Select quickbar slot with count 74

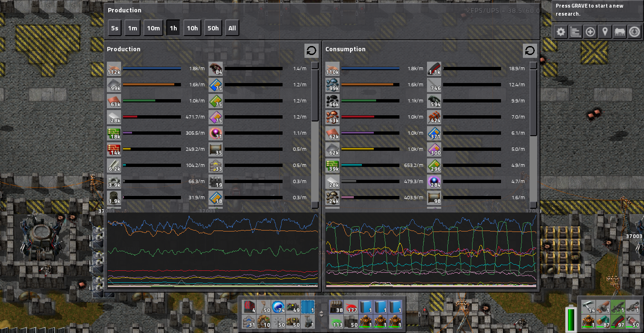point(279,307)
